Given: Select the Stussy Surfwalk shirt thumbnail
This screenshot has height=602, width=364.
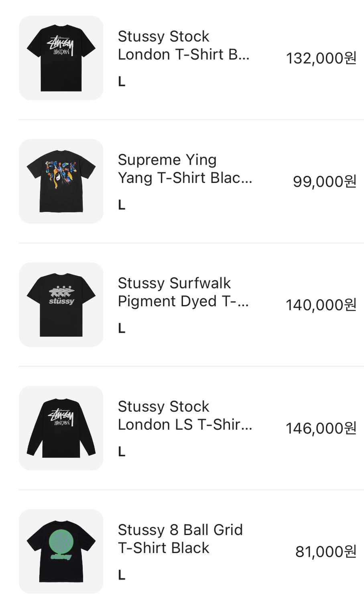Looking at the screenshot, I should click(61, 305).
